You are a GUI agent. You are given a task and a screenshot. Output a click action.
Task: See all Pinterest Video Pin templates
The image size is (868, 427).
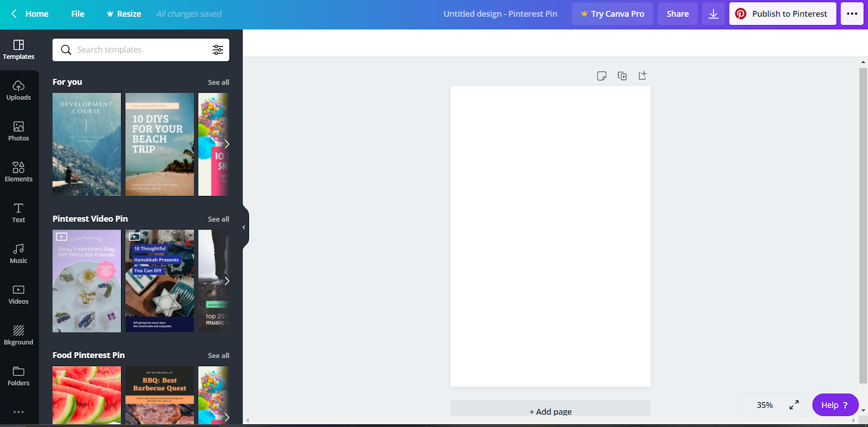click(219, 219)
